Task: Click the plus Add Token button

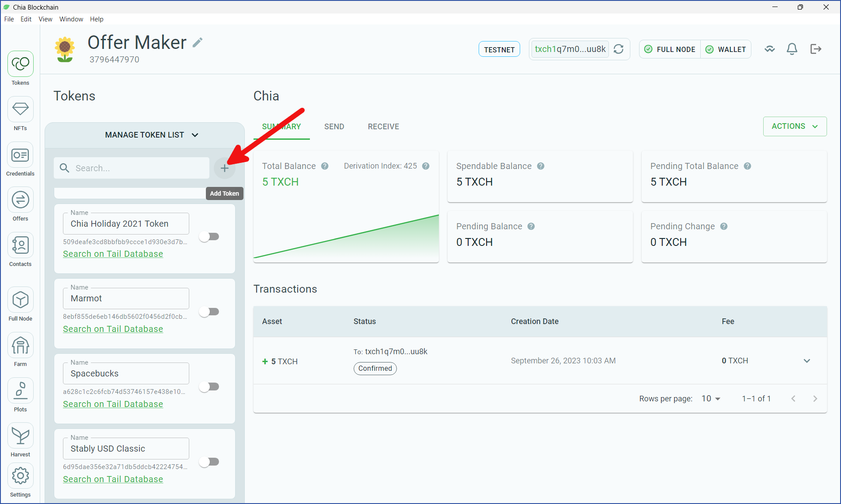Action: coord(225,168)
